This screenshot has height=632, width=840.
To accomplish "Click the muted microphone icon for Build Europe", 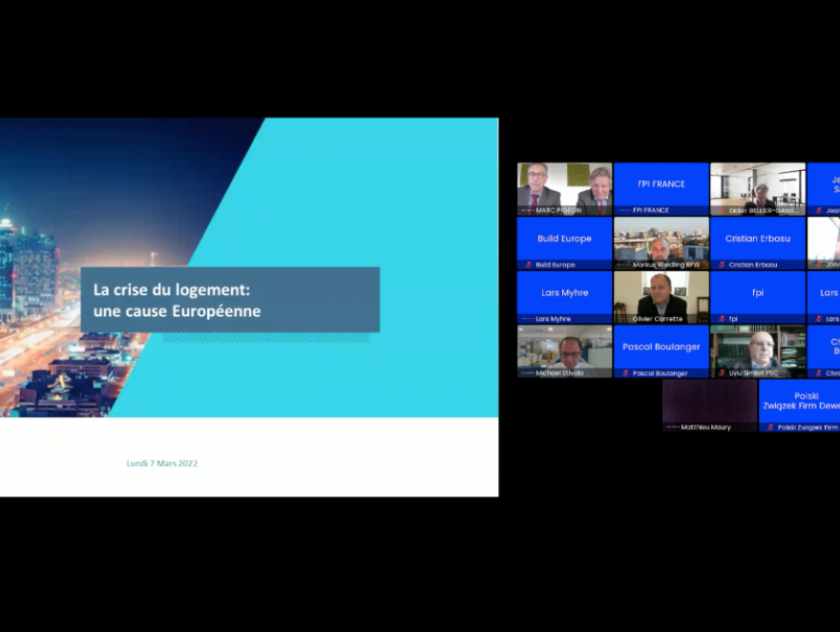I will tap(528, 264).
